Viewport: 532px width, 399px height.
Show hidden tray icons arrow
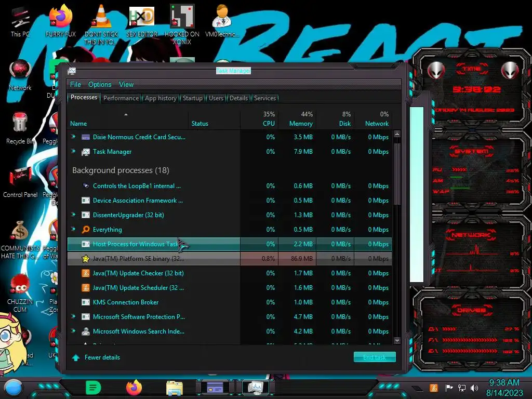pyautogui.click(x=418, y=388)
